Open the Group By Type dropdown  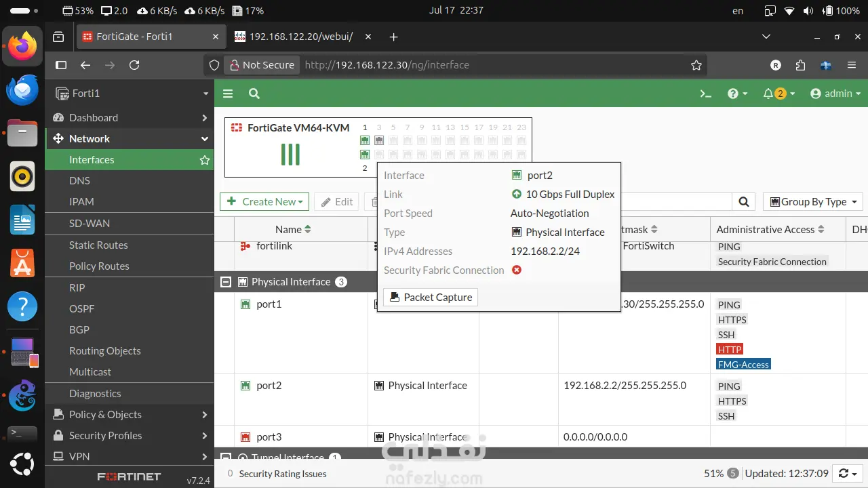[x=812, y=201]
